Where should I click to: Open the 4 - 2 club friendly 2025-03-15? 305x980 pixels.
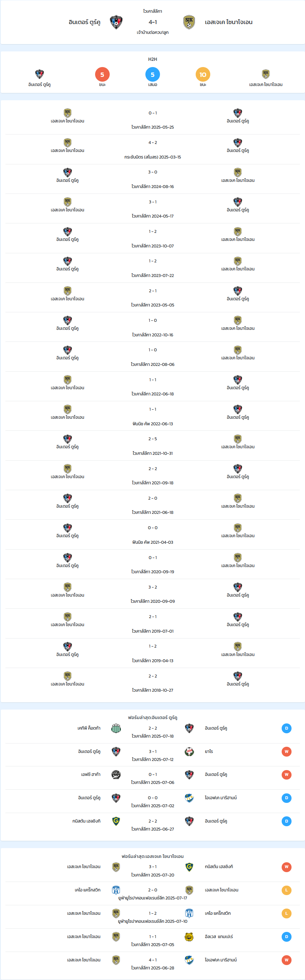click(152, 149)
